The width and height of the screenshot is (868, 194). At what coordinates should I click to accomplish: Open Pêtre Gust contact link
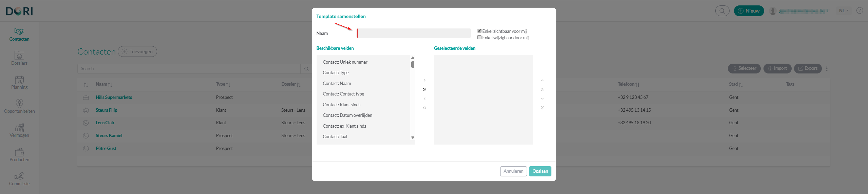[106, 148]
